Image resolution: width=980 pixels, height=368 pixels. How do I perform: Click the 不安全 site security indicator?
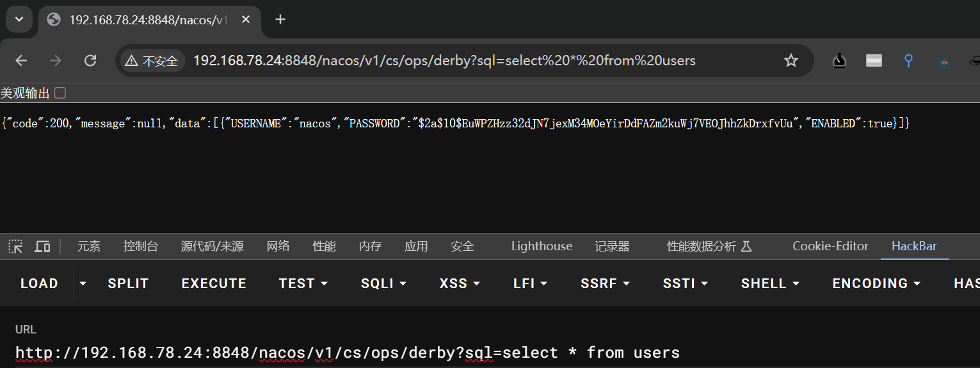point(152,61)
